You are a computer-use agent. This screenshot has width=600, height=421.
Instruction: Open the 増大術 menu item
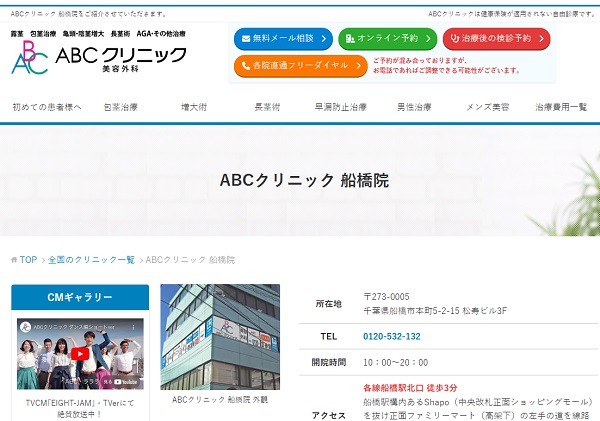point(194,107)
